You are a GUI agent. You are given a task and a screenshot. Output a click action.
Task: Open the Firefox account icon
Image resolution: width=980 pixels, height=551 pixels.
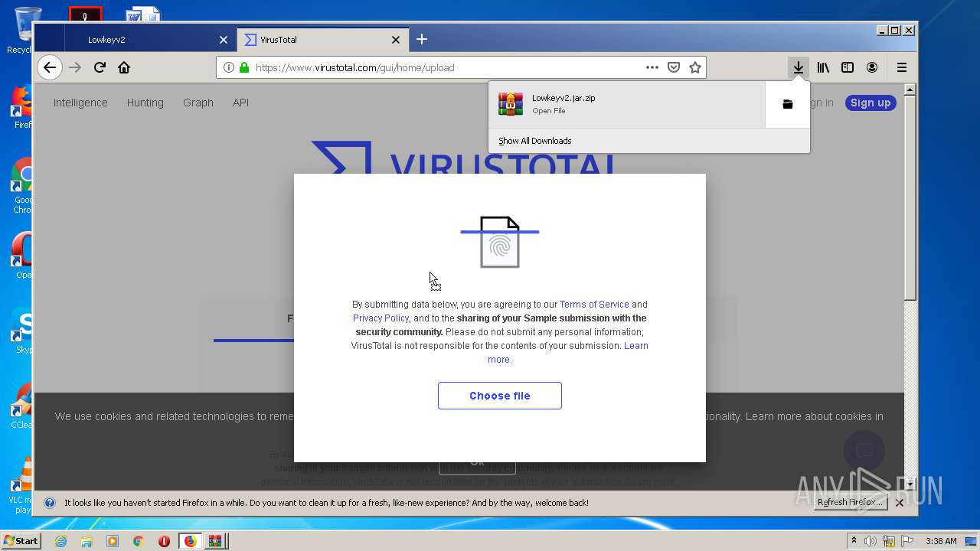pos(872,67)
